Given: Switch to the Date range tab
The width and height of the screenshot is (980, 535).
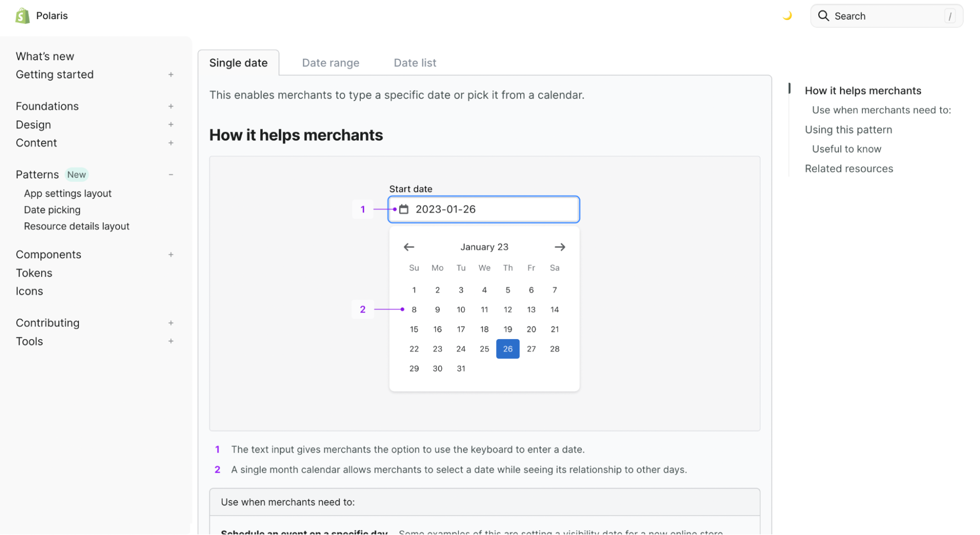Looking at the screenshot, I should coord(330,63).
